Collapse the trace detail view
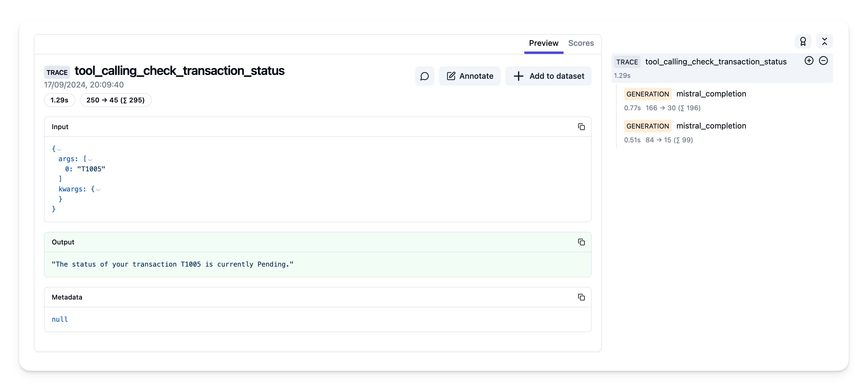Viewport: 868px width, 390px height. [x=825, y=41]
